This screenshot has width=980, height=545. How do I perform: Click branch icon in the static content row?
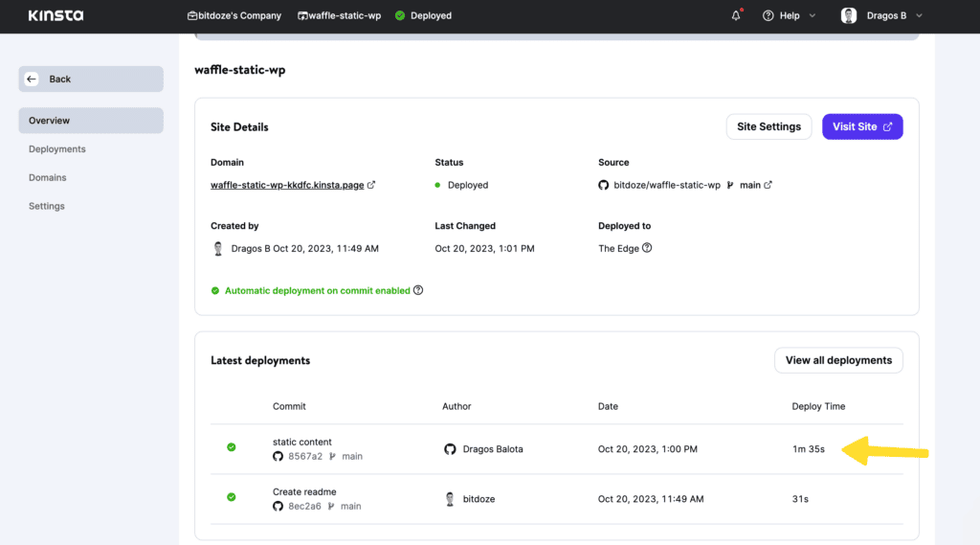click(x=332, y=457)
